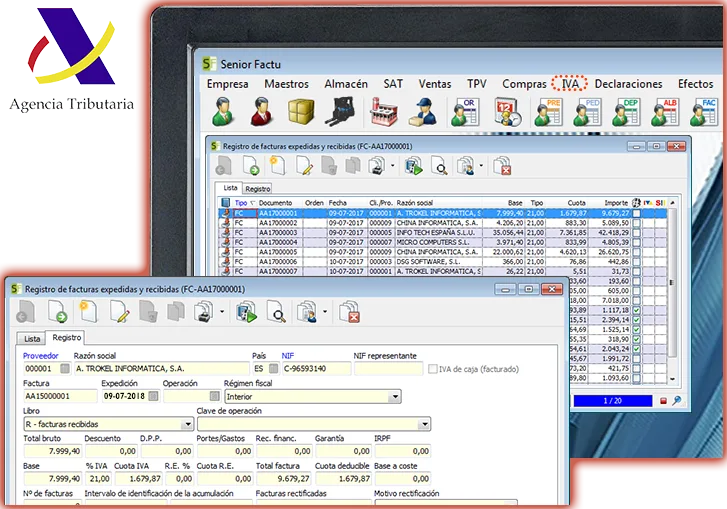Switch to Registro tab in back window
This screenshot has height=509, width=727.
(258, 189)
